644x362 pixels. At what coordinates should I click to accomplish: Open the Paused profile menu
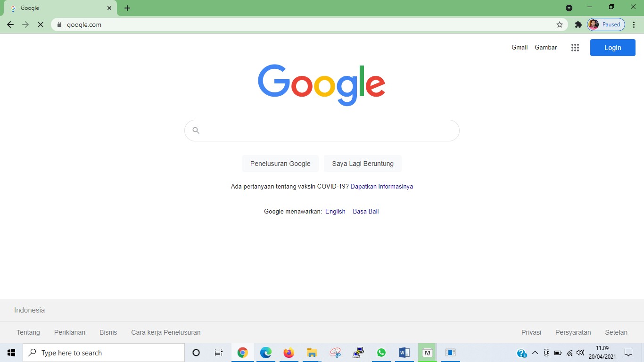pyautogui.click(x=606, y=25)
